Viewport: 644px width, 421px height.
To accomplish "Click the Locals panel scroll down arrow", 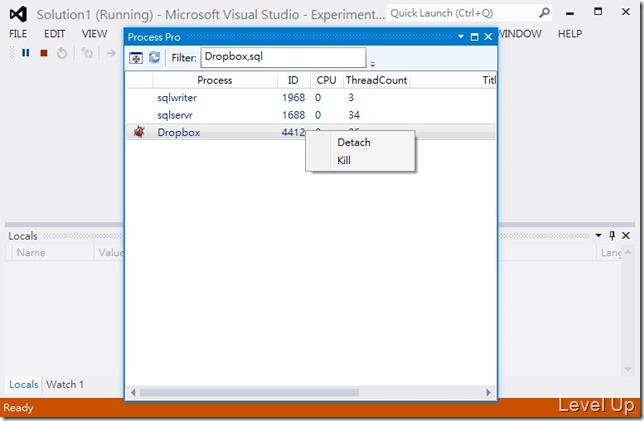I will point(628,369).
